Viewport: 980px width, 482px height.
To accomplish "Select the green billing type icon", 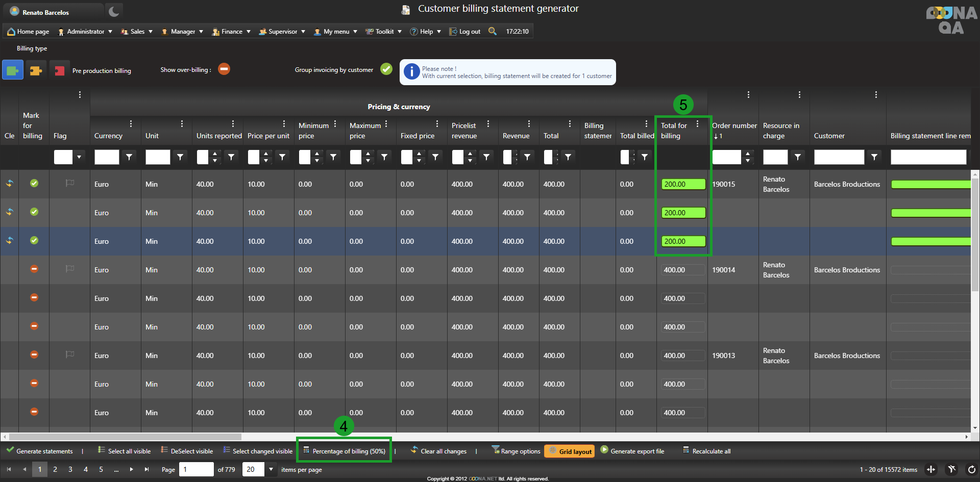I will coord(13,70).
